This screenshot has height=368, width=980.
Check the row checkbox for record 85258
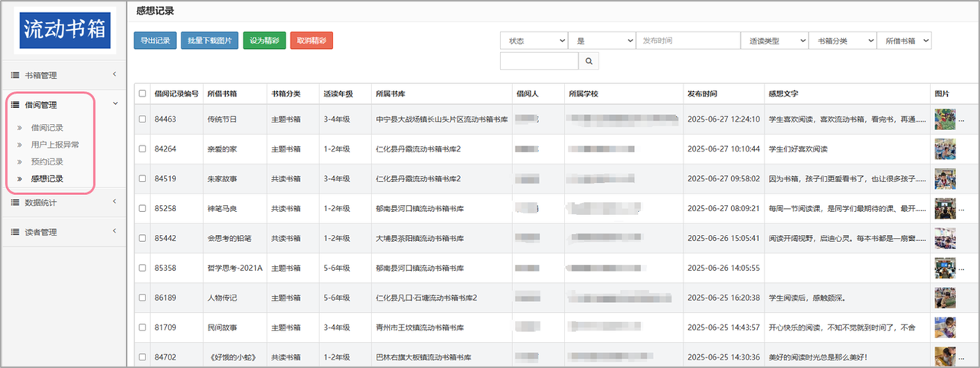point(142,208)
